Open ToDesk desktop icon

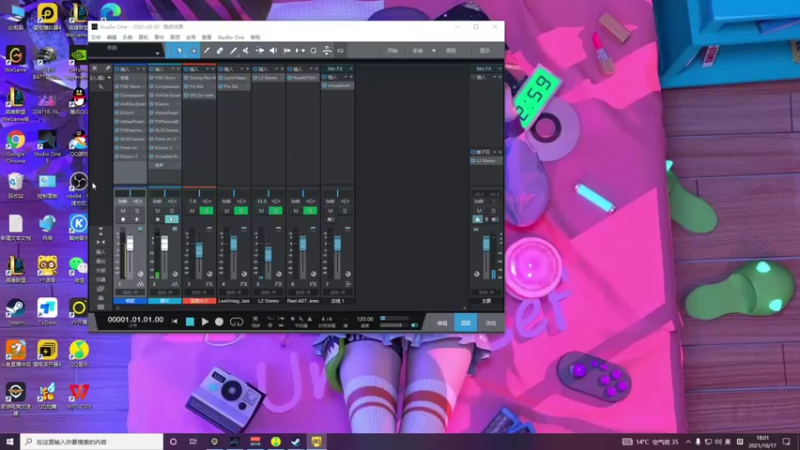pyautogui.click(x=47, y=312)
